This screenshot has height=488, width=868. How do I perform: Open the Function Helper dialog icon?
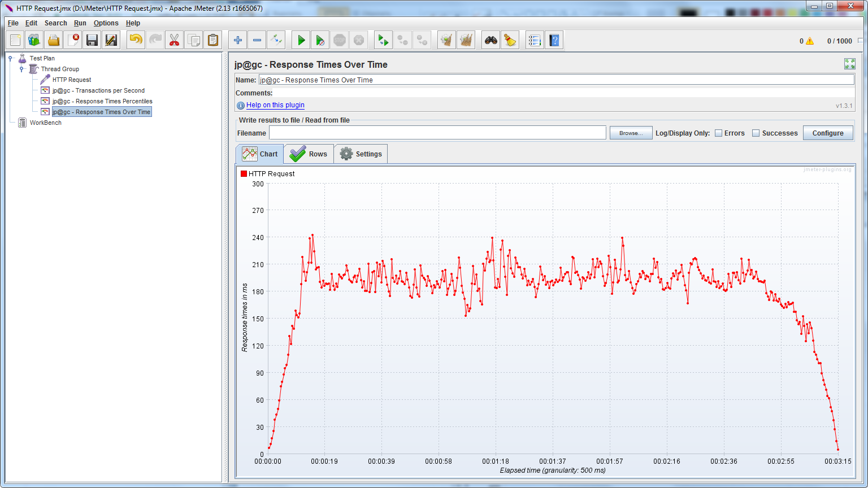[x=535, y=40]
